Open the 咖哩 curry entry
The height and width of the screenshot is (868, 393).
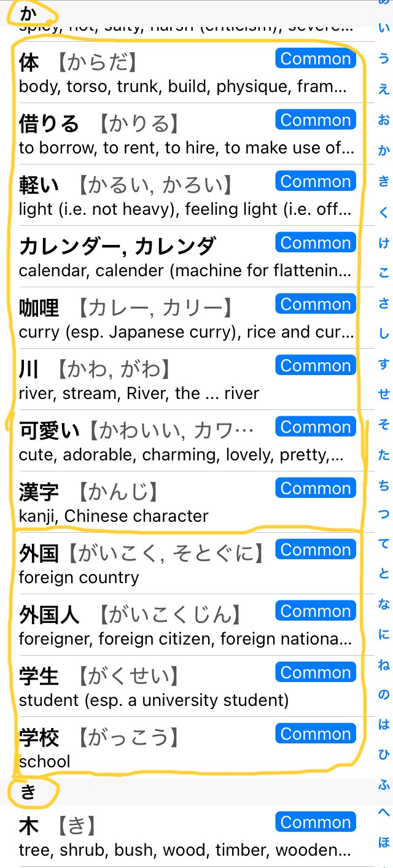click(x=184, y=319)
